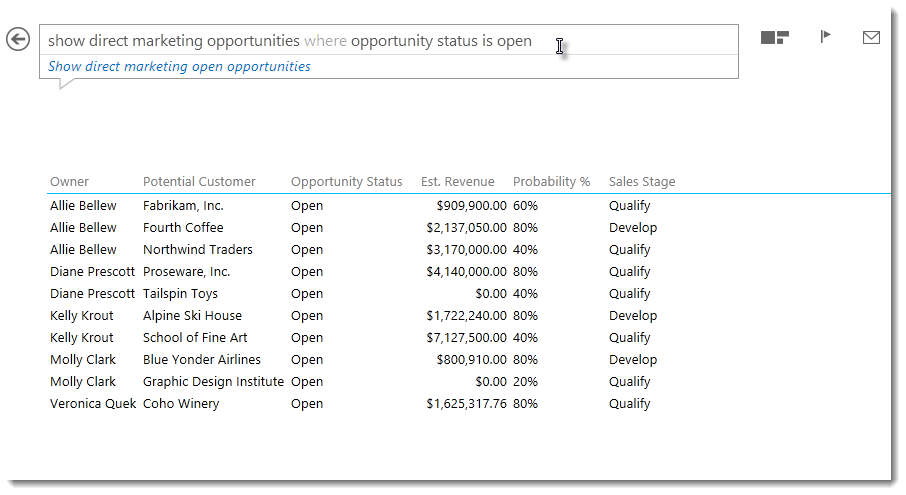Open the visualization tiles layout icon
Viewport: 906px width, 495px height.
point(775,38)
